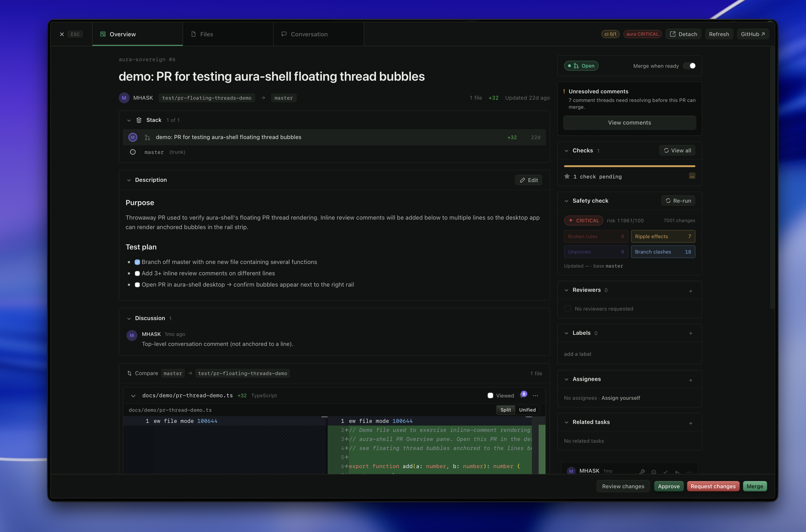The height and width of the screenshot is (532, 806).
Task: Open the file more-options ellipsis menu
Action: coord(535,395)
